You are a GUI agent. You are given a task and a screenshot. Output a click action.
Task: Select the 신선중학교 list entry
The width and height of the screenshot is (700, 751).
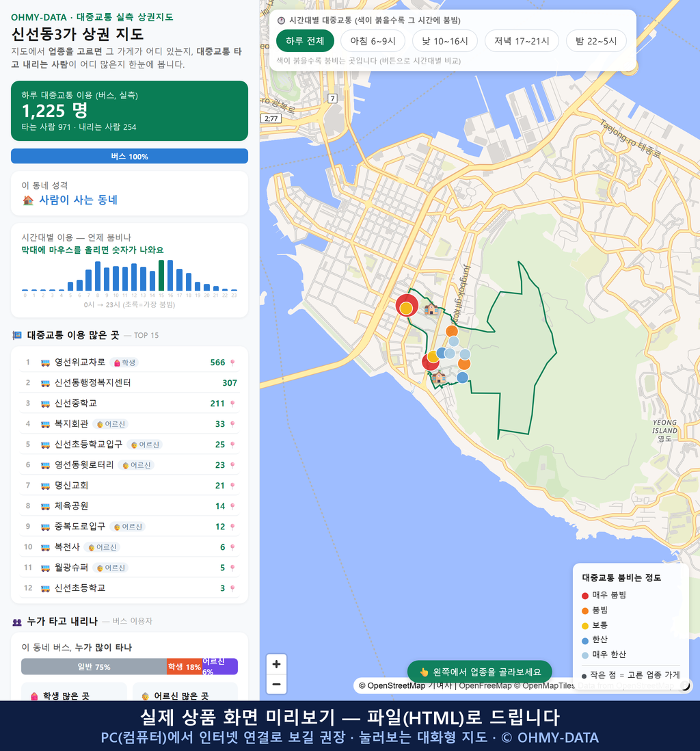tap(129, 404)
